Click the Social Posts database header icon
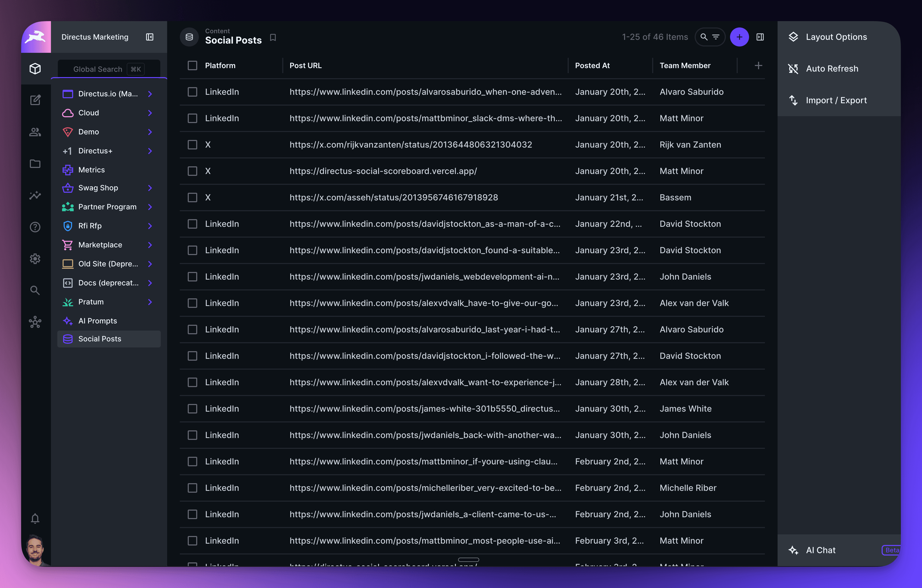 (189, 37)
